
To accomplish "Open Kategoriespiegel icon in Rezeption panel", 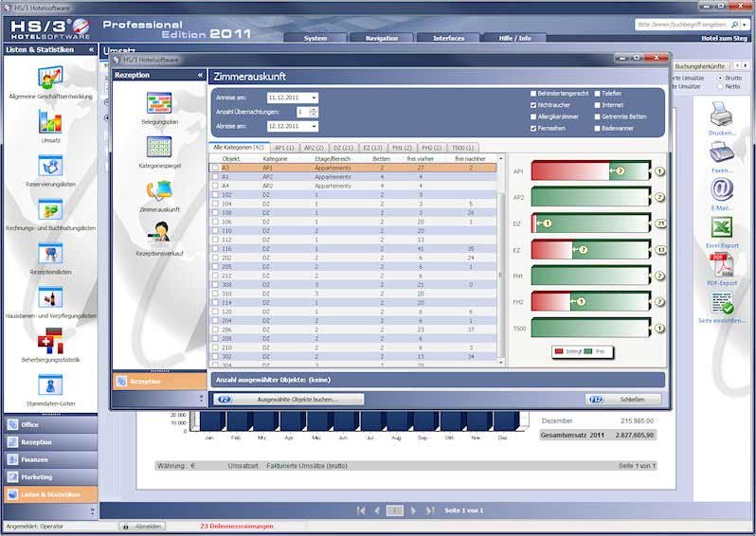I will (x=159, y=147).
